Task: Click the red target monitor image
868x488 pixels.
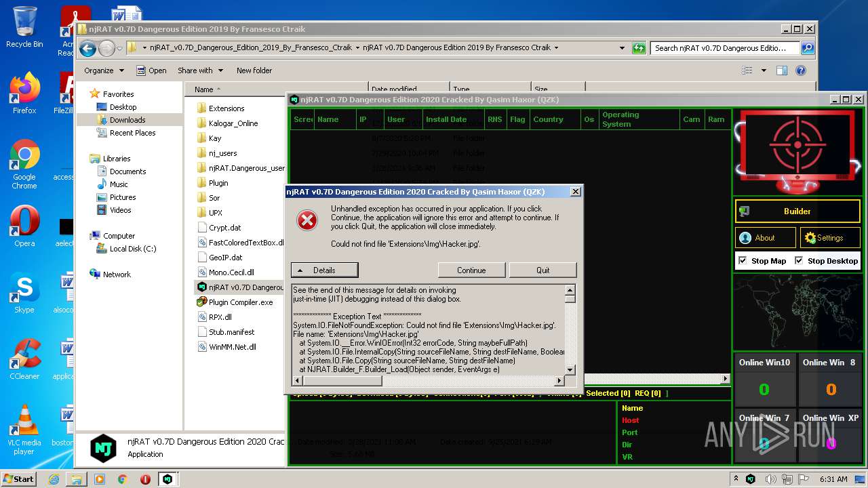Action: 798,151
